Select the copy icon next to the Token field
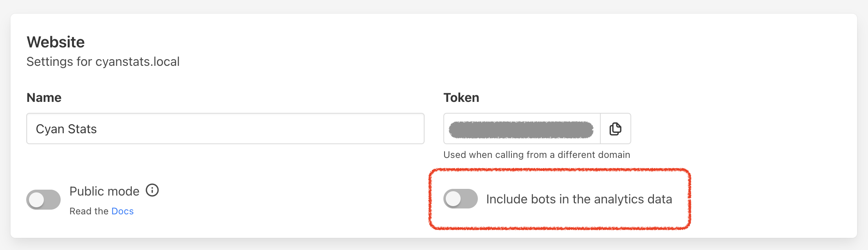Image resolution: width=868 pixels, height=250 pixels. point(615,129)
